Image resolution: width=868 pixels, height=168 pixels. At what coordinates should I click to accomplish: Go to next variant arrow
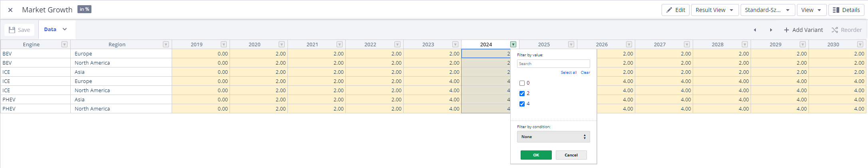point(771,30)
